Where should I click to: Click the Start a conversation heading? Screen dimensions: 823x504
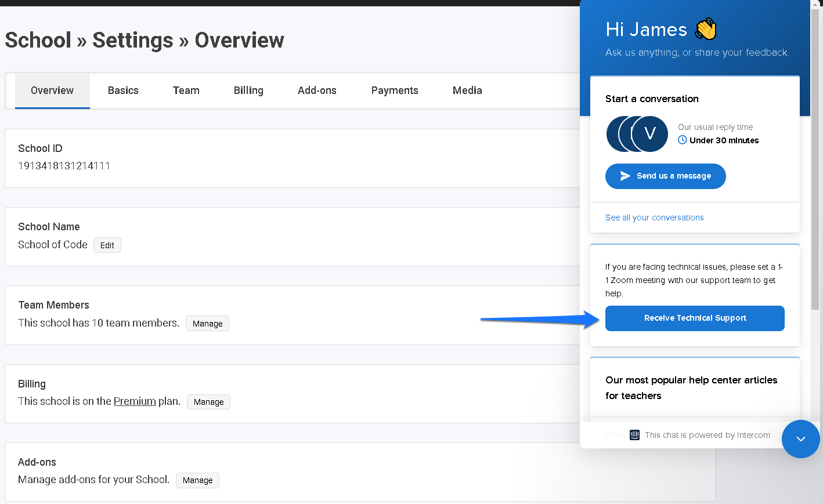click(652, 99)
